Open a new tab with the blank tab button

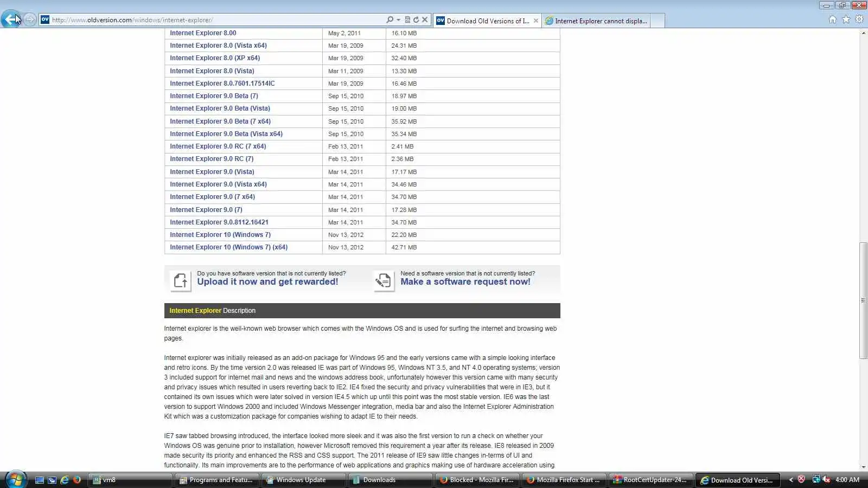pyautogui.click(x=658, y=21)
